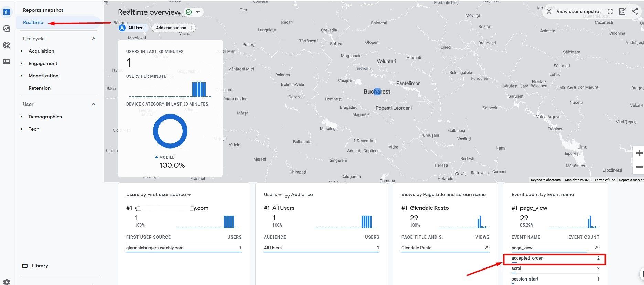644x285 pixels.
Task: Collapse the Life cycle section
Action: [x=94, y=39]
